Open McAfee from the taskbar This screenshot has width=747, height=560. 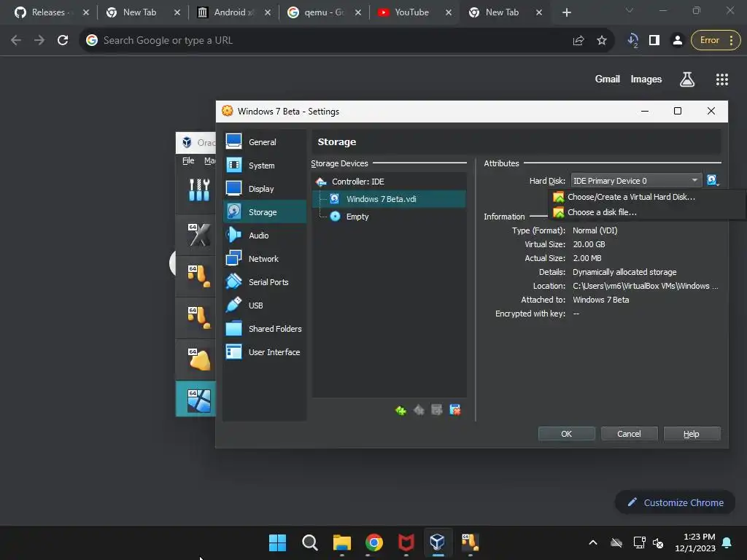[406, 542]
